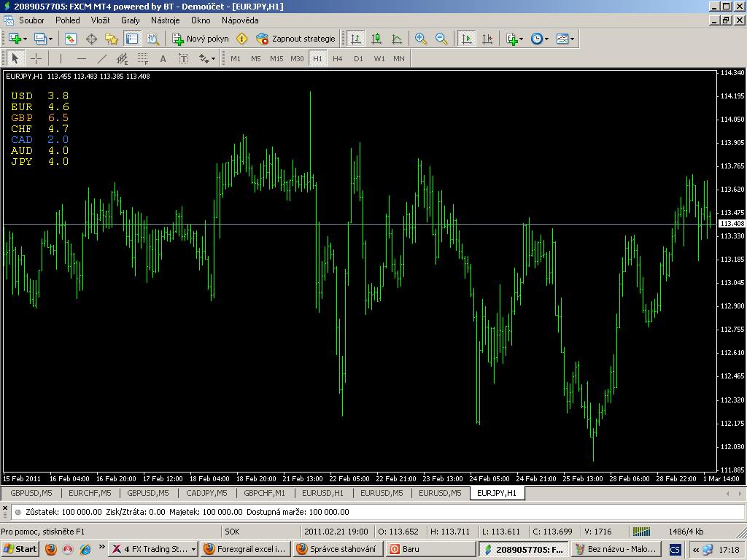
Task: Select the vertical line tool
Action: tap(61, 58)
